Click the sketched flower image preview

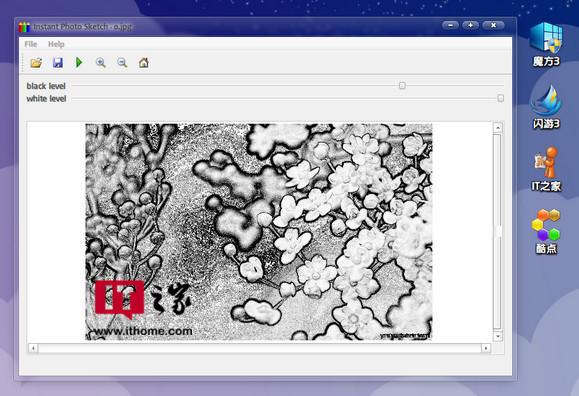pyautogui.click(x=259, y=232)
